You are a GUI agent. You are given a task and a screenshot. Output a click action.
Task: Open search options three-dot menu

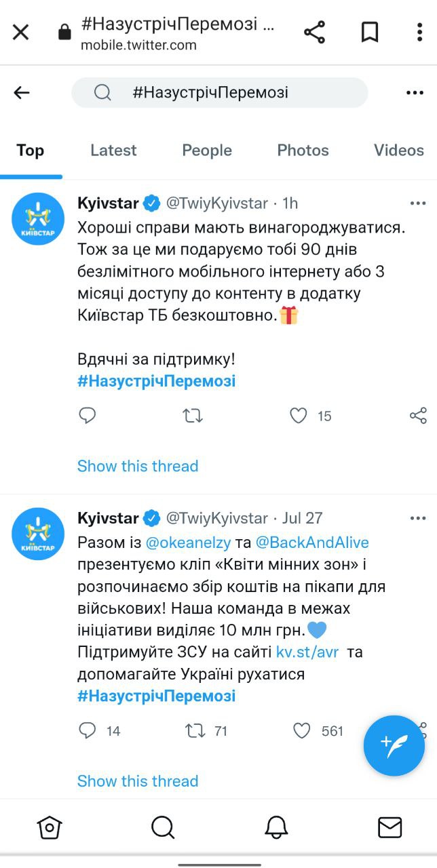pyautogui.click(x=415, y=93)
